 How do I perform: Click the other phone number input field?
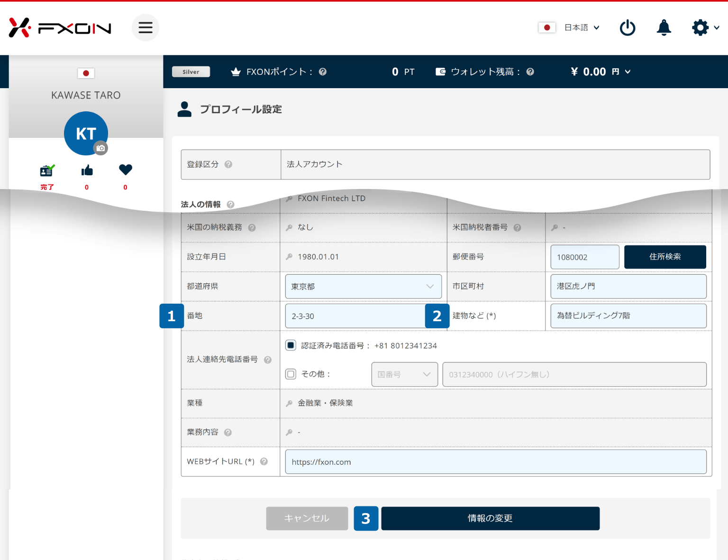click(574, 374)
